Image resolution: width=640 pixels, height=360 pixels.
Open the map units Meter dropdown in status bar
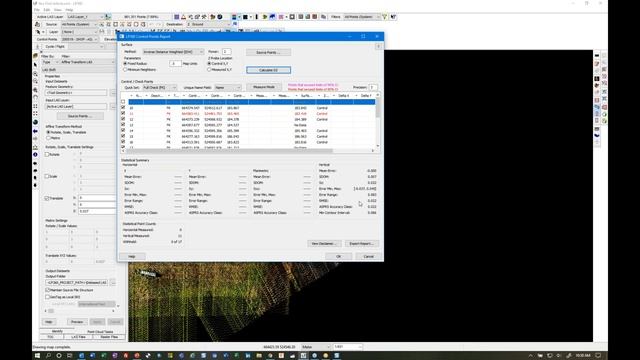tap(315, 347)
